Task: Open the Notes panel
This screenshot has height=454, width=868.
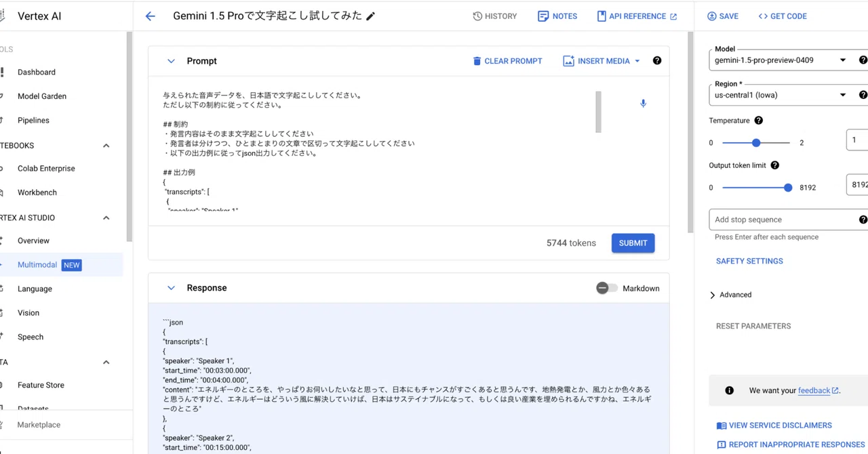Action: coord(557,16)
